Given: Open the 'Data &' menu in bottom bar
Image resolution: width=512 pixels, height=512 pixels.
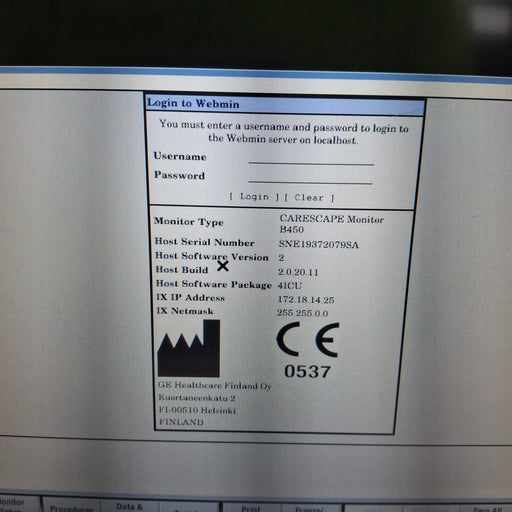Looking at the screenshot, I should tap(130, 506).
